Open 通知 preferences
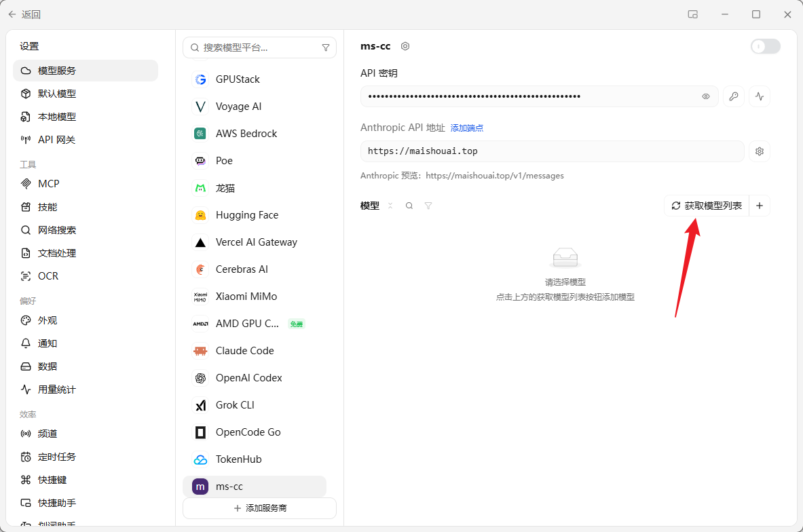 86,343
